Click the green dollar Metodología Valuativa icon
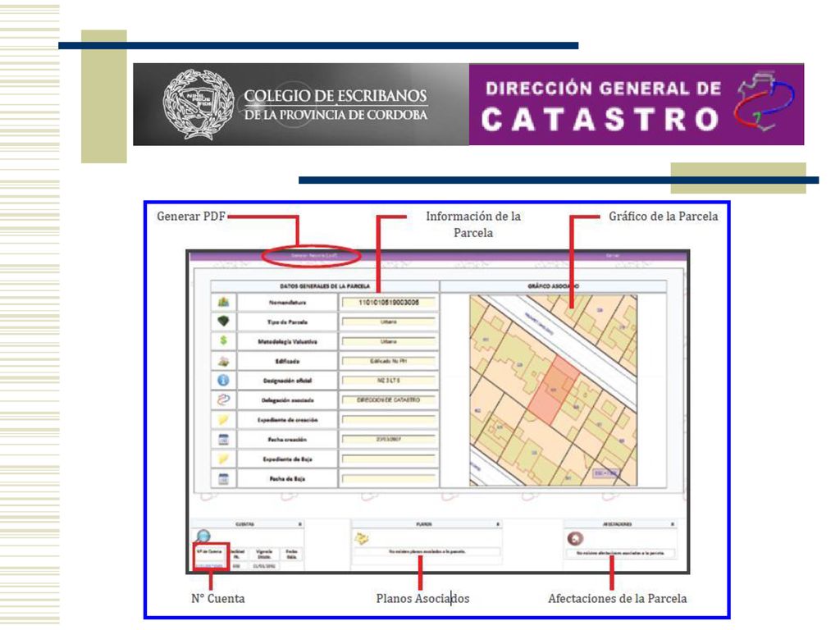840x630 pixels. tap(223, 340)
